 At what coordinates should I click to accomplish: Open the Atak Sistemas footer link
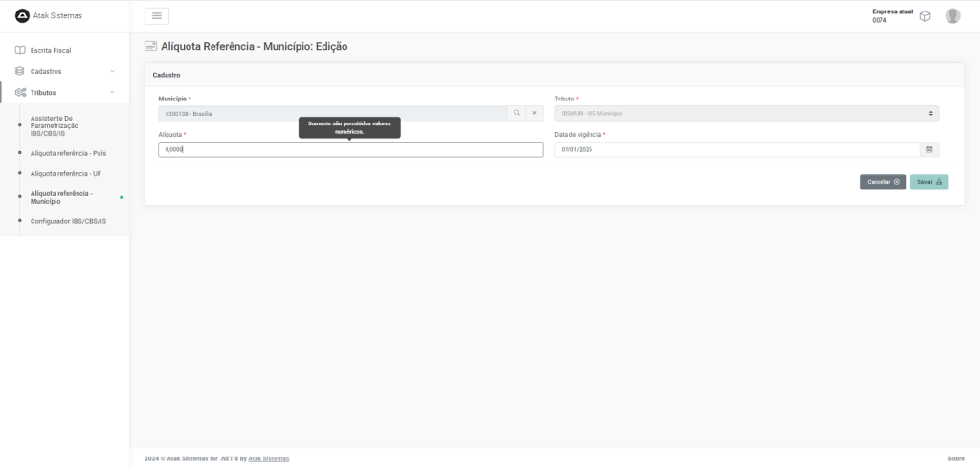(x=269, y=459)
